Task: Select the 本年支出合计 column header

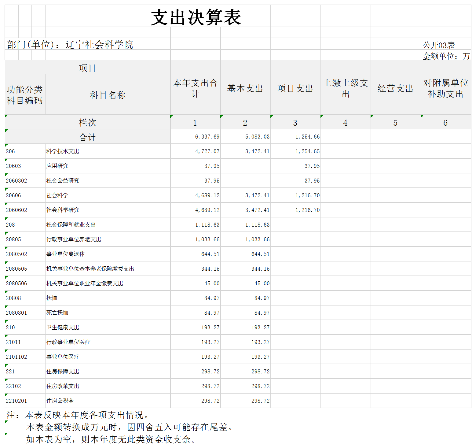Action: pyautogui.click(x=195, y=88)
